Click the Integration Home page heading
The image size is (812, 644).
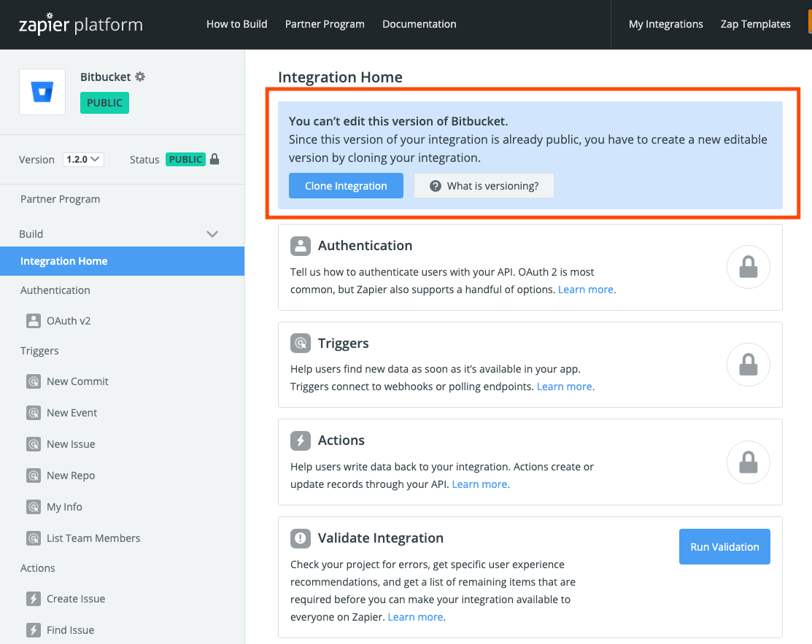pos(340,77)
